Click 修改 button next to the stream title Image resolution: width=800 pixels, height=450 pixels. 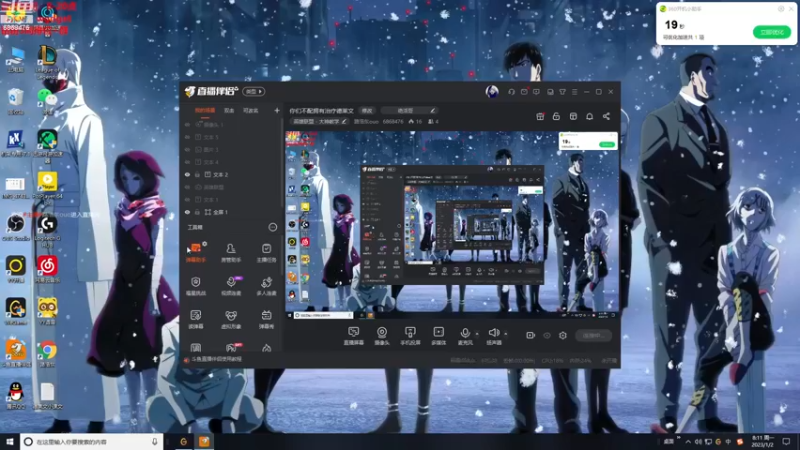tap(367, 111)
